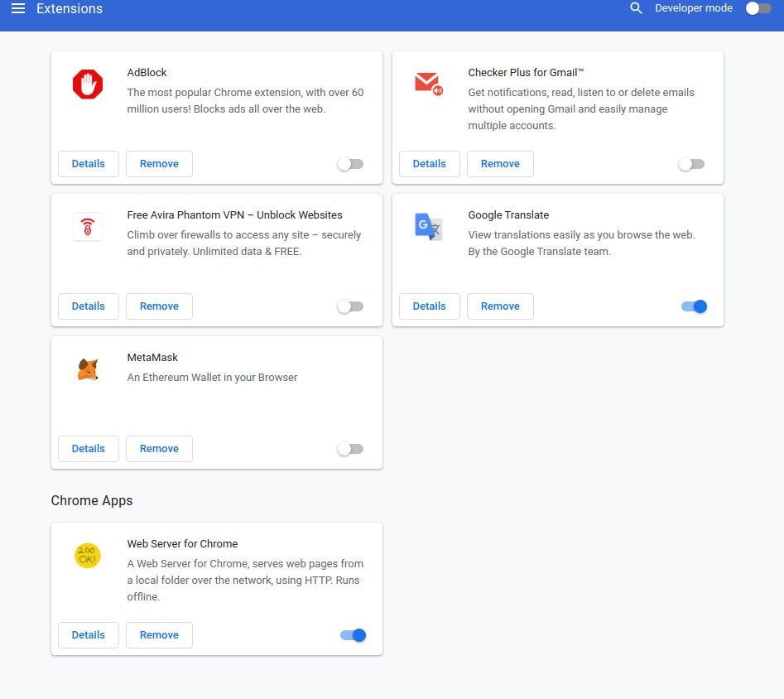Turn on the AdBlock extension
Viewport: 784px width, 699px height.
(350, 164)
